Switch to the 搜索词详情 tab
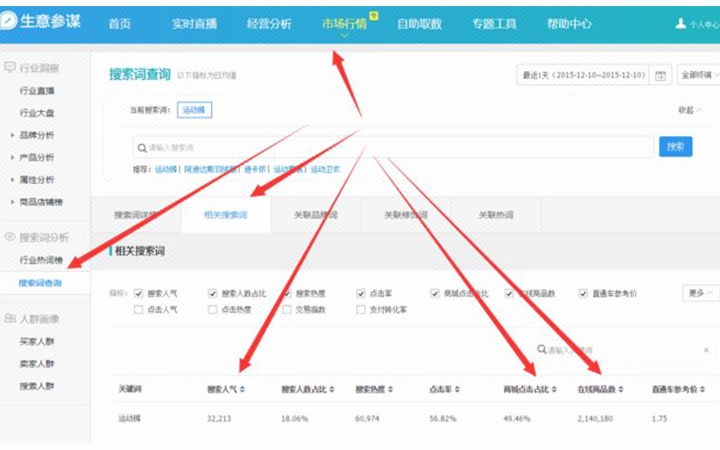This screenshot has width=720, height=450. click(136, 215)
